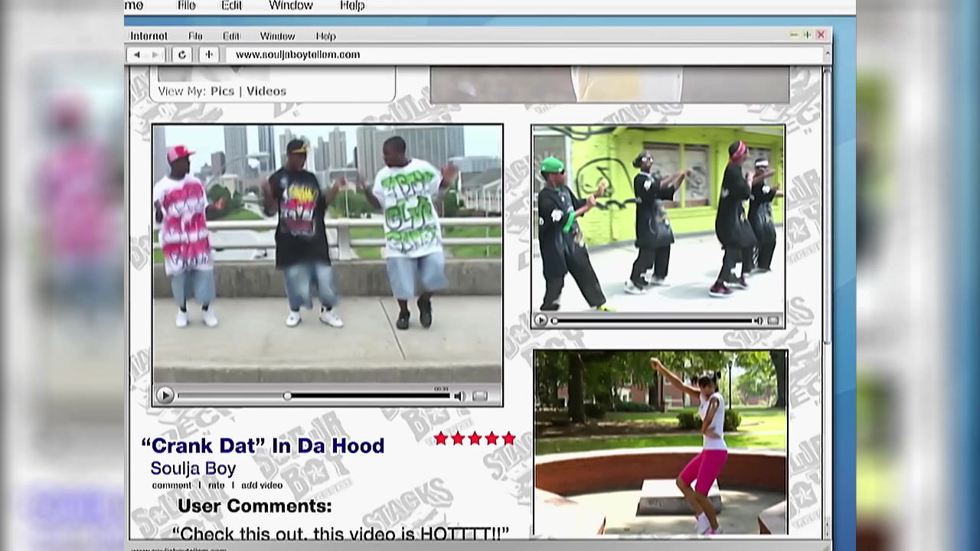
Task: Expand top-right video to fullscreen
Action: [773, 321]
